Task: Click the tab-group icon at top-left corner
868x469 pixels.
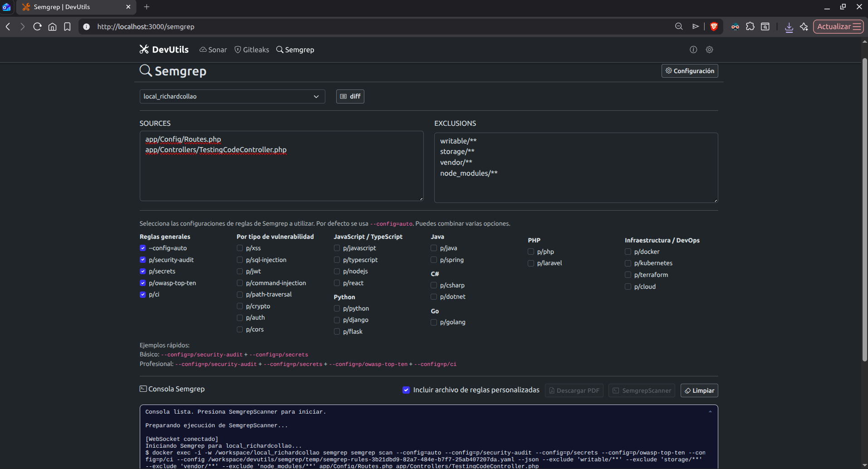Action: 6,7
